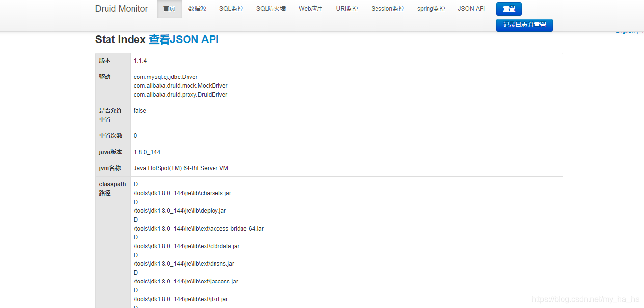The width and height of the screenshot is (644, 308).
Task: Click version value 1.1.4
Action: click(140, 61)
